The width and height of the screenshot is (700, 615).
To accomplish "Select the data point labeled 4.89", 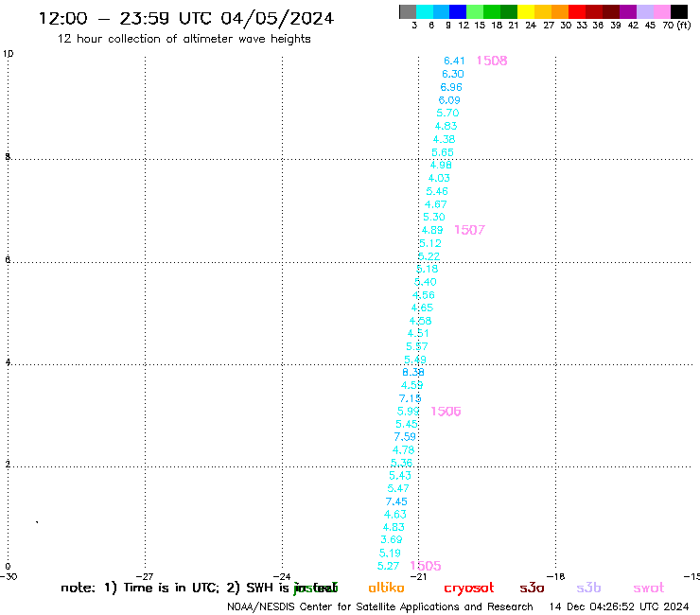I will (432, 231).
